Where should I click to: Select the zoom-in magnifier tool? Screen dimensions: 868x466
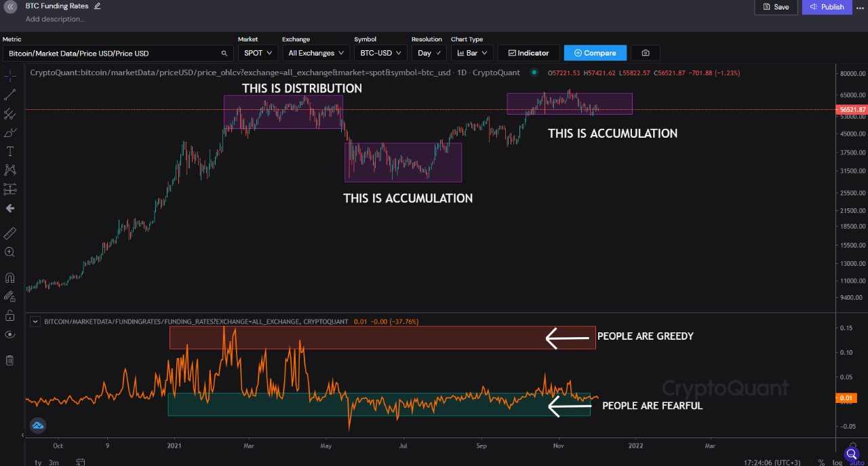[9, 252]
